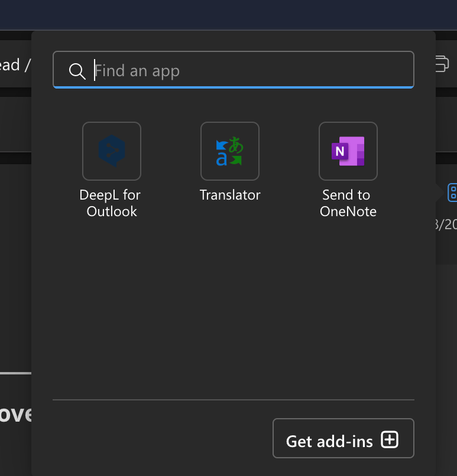457x476 pixels.
Task: Click the Apps grid icon behind flyout
Action: click(x=452, y=193)
